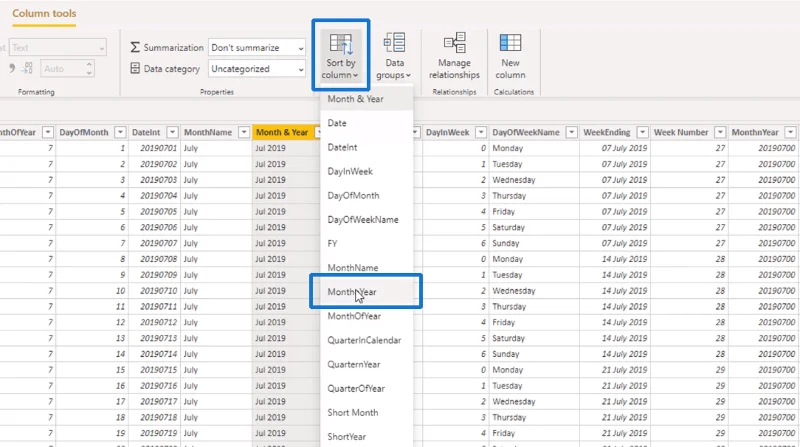The width and height of the screenshot is (800, 447).
Task: Click the DayOfWeekName cell in the 20190706 row
Action: [x=534, y=227]
